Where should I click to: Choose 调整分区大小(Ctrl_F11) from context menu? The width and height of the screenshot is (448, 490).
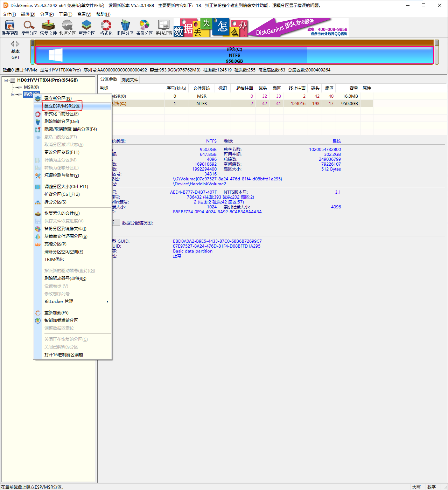click(x=73, y=187)
